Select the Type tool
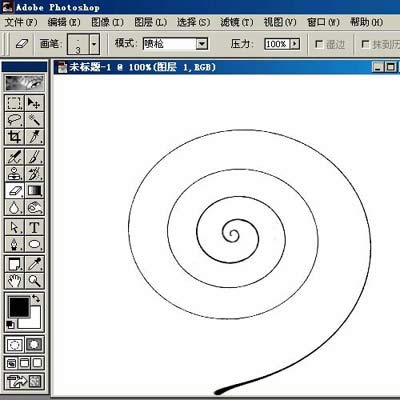 coord(34,227)
